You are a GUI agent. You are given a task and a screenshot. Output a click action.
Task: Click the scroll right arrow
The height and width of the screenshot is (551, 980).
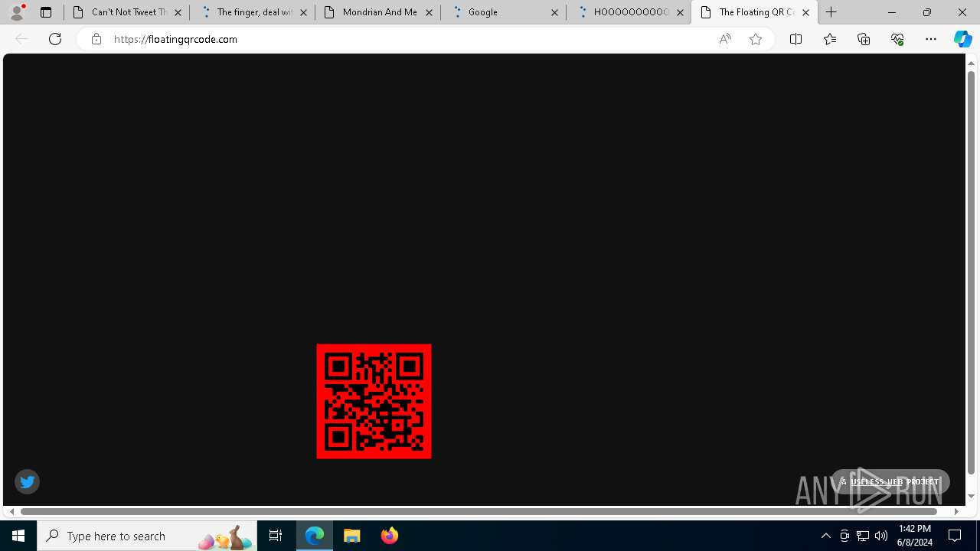956,511
